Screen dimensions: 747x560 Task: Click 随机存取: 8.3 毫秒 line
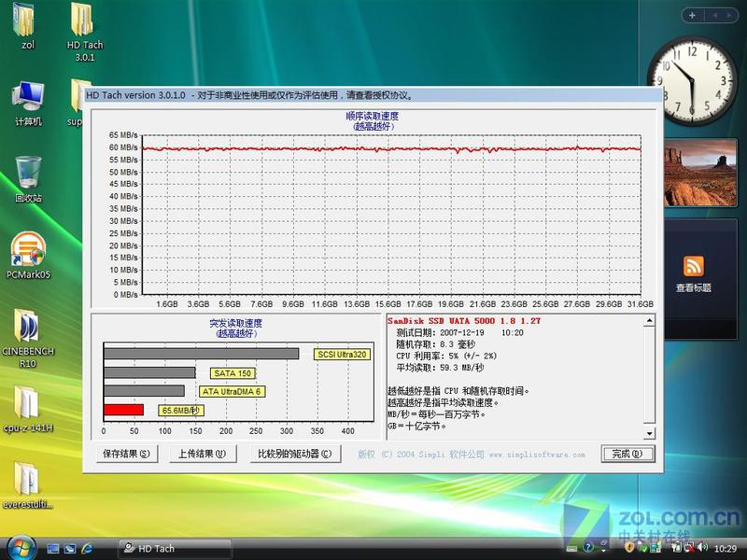coord(435,344)
